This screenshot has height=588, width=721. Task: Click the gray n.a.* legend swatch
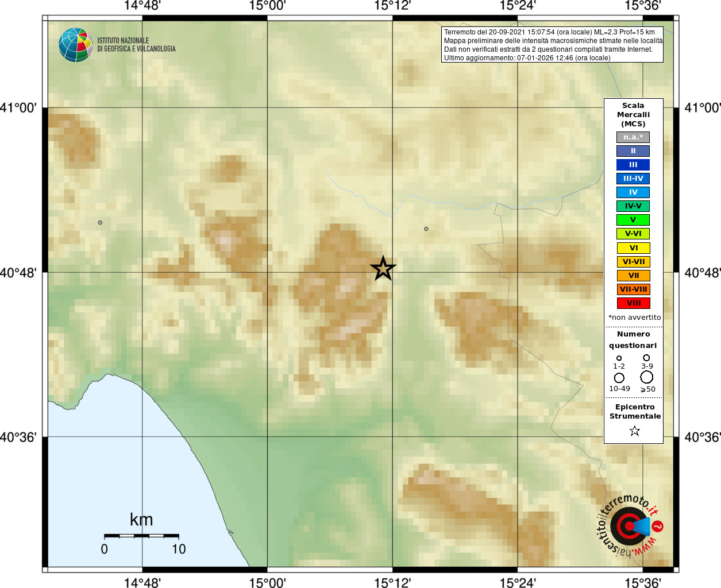pos(633,137)
